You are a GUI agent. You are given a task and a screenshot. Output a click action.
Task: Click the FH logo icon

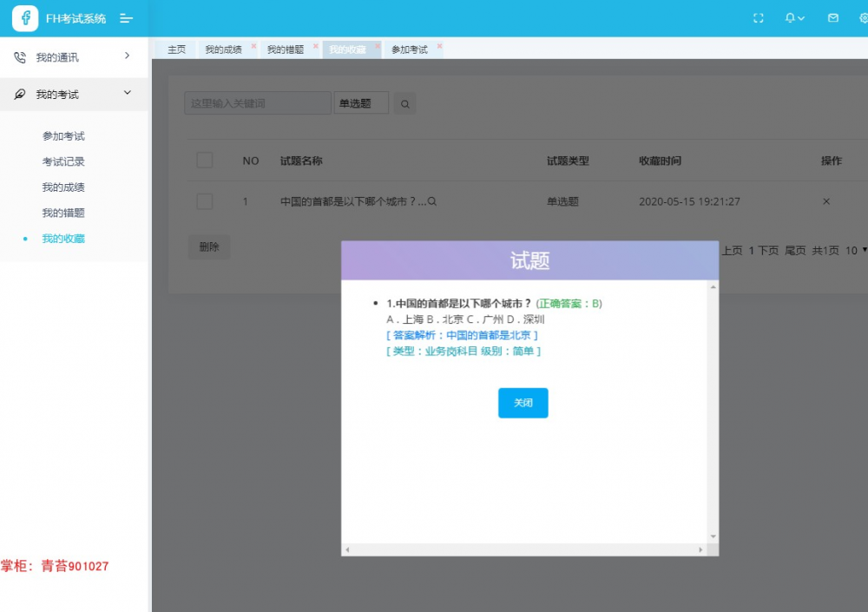click(23, 17)
